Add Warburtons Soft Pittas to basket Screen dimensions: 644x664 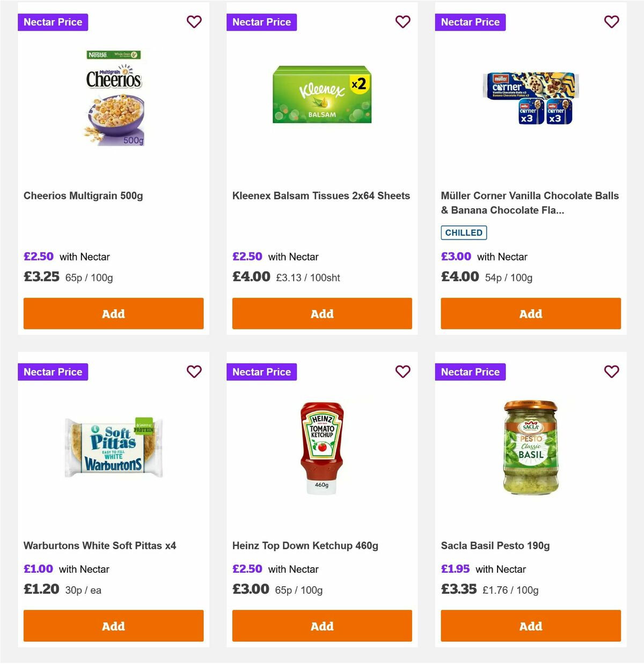113,626
